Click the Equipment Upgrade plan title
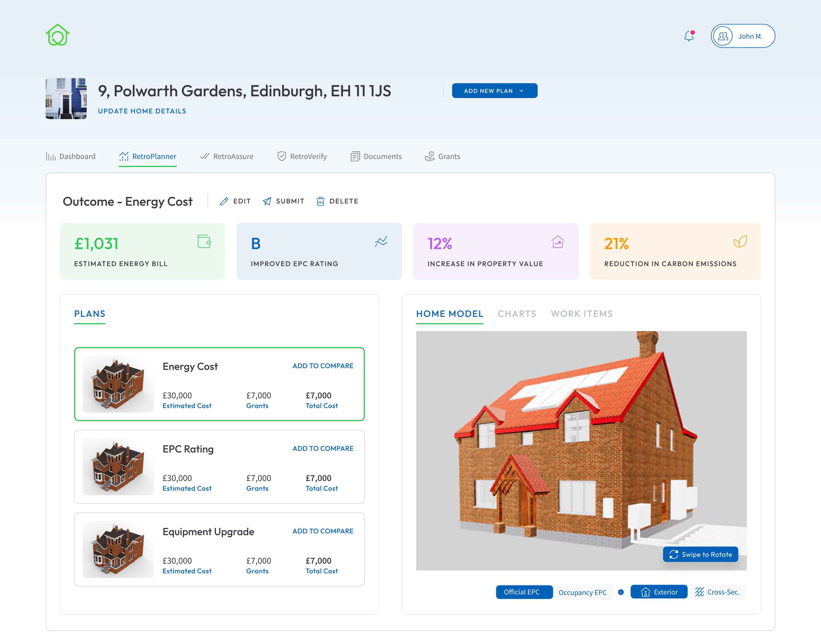821x644 pixels. [x=208, y=532]
